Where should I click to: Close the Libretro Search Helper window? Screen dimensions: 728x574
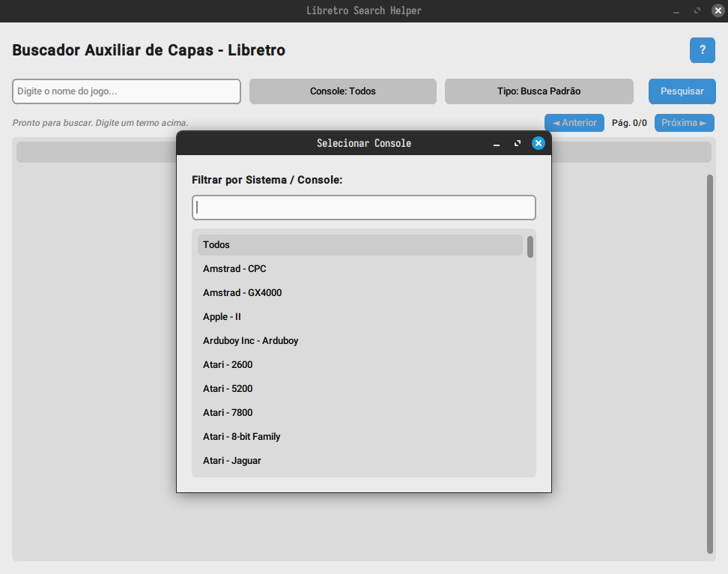(718, 10)
